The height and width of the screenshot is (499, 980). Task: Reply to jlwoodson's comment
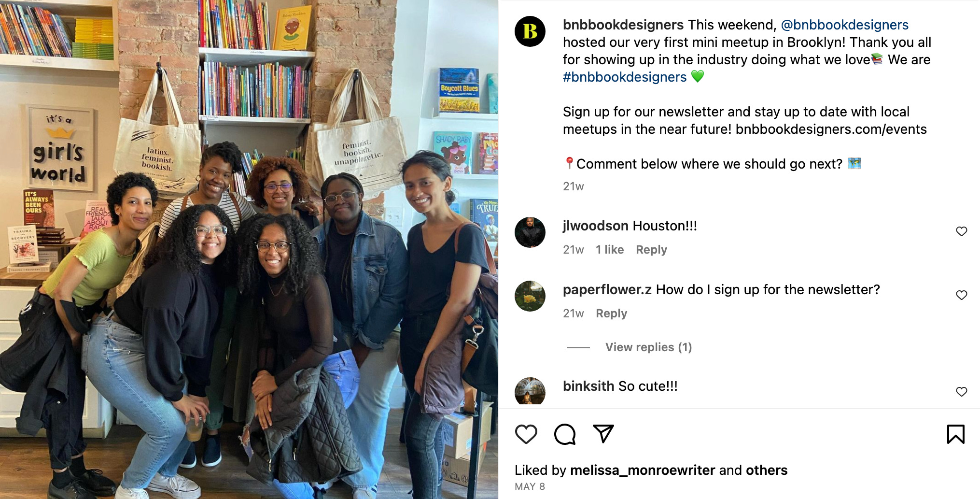click(651, 250)
